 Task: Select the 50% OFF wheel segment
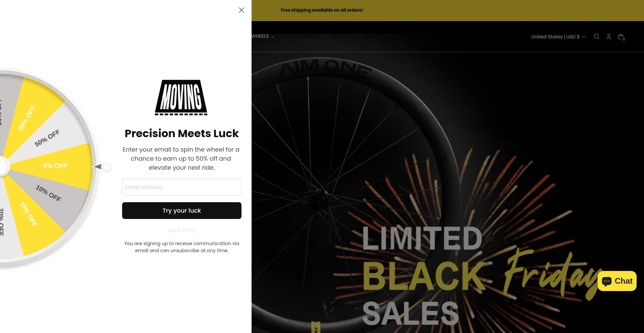pyautogui.click(x=47, y=138)
